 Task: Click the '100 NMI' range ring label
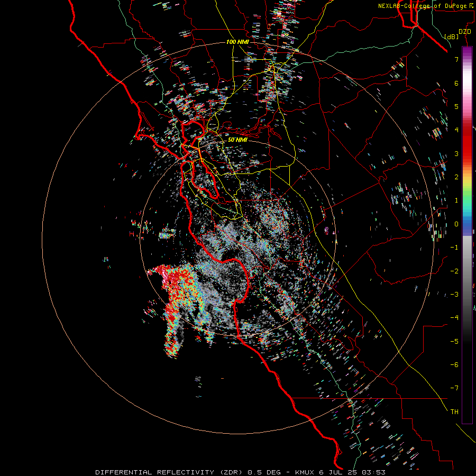click(x=237, y=42)
